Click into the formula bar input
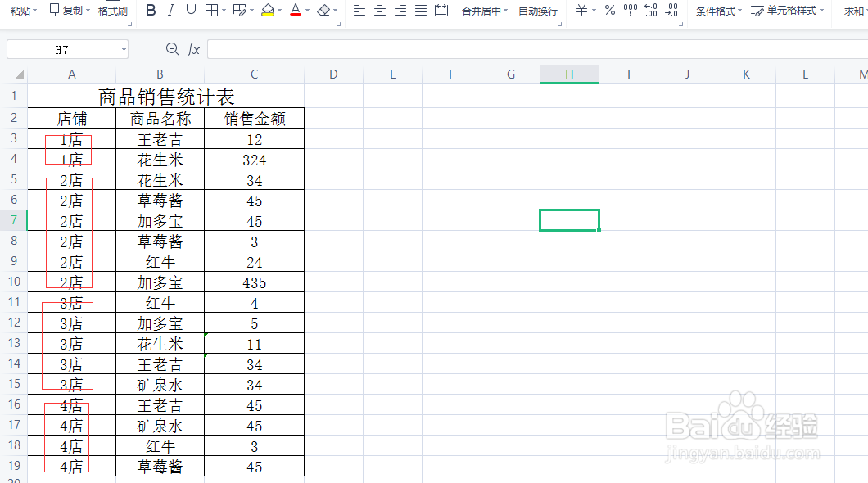 tap(537, 49)
